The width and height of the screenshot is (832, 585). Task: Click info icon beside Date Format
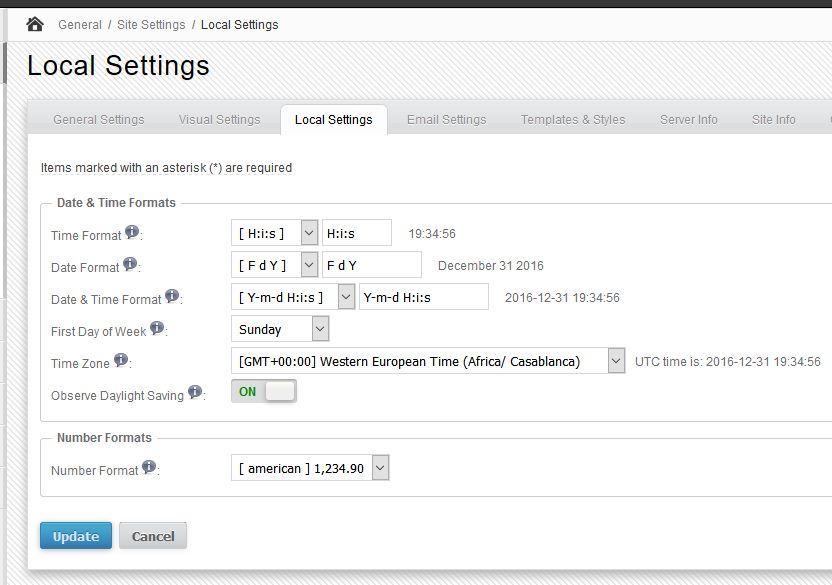tap(129, 265)
